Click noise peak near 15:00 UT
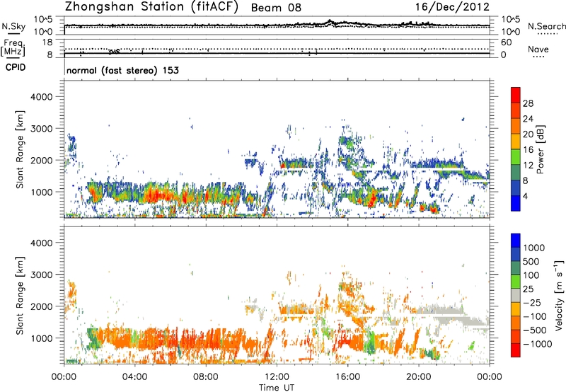The width and height of the screenshot is (566, 392). [x=330, y=22]
